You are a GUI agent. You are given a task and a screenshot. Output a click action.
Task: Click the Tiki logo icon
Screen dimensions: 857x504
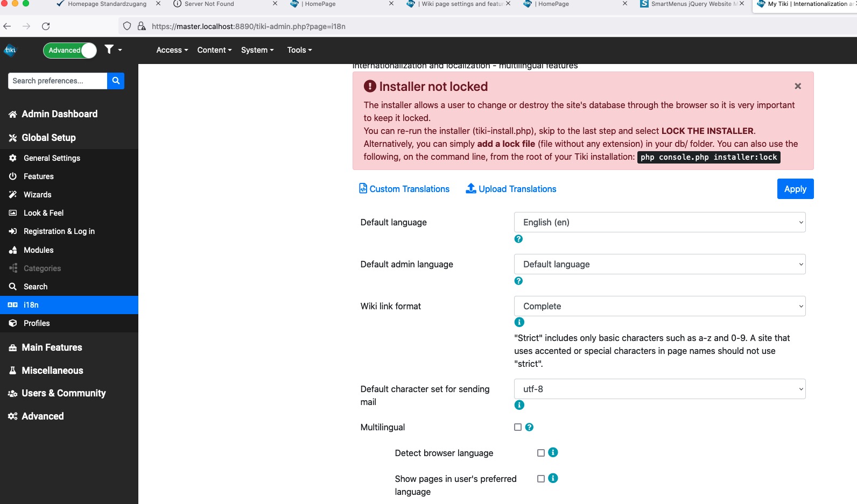[x=10, y=50]
